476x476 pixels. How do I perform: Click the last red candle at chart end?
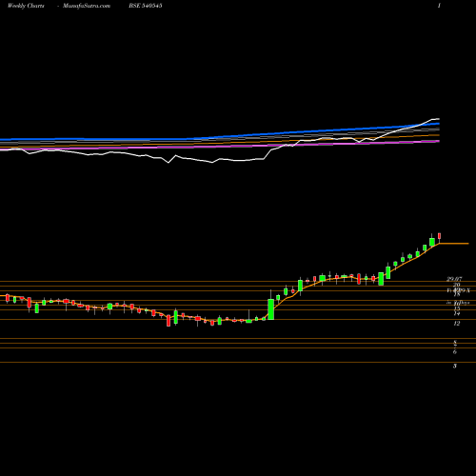440,236
